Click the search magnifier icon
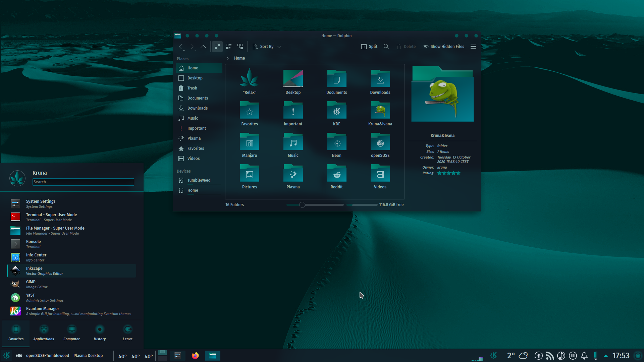This screenshot has height=362, width=644. pyautogui.click(x=386, y=47)
